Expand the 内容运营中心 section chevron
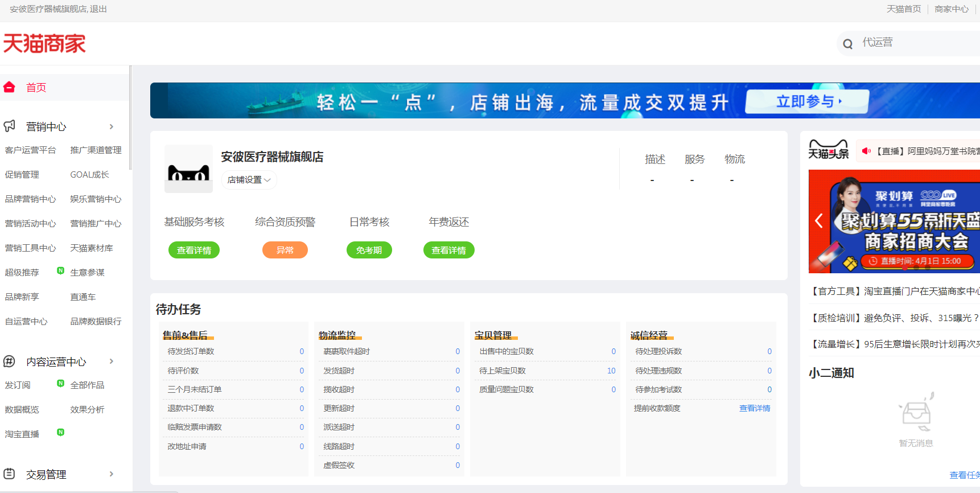This screenshot has height=493, width=980. click(112, 361)
